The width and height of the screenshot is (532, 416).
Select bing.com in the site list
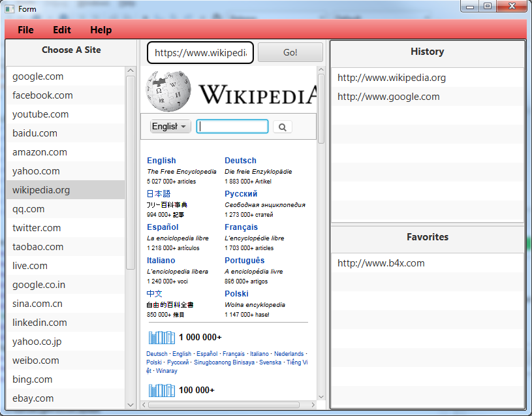pyautogui.click(x=65, y=379)
